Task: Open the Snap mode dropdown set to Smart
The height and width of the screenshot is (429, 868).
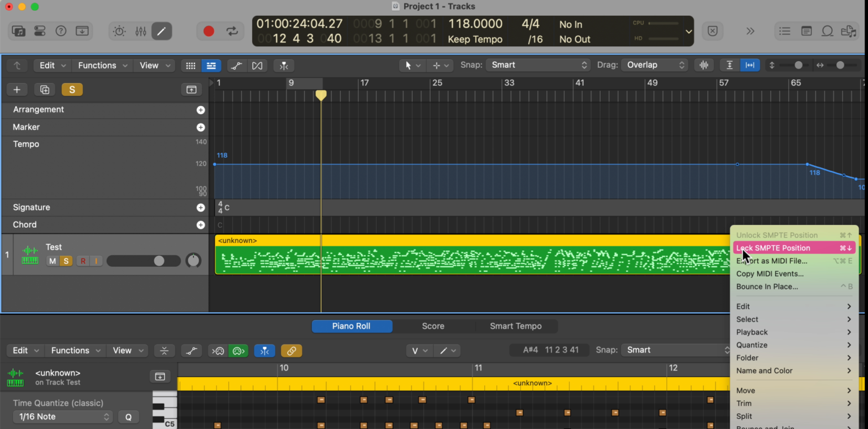Action: point(537,64)
